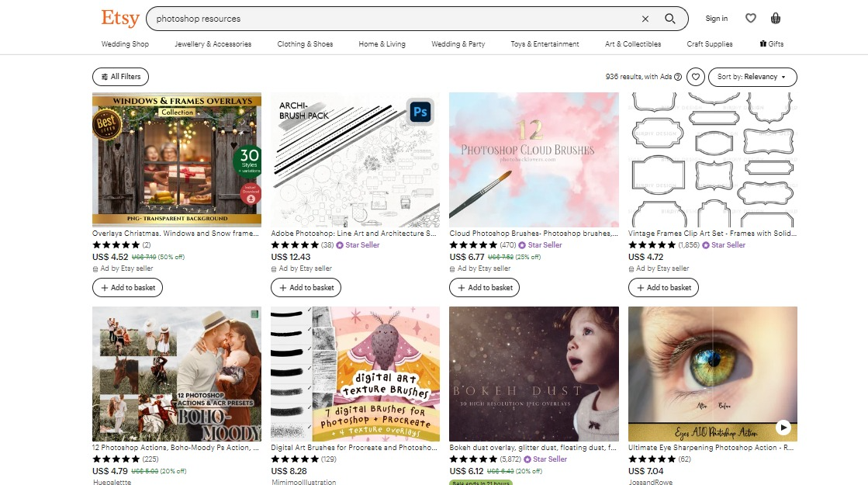Click price US$ 4.72

coord(645,257)
